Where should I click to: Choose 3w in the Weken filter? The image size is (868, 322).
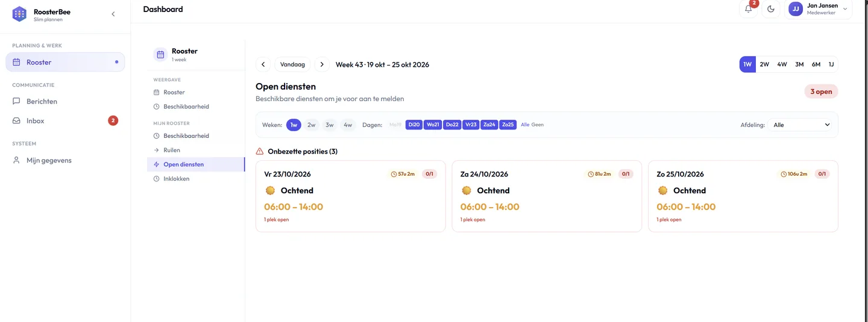point(330,125)
